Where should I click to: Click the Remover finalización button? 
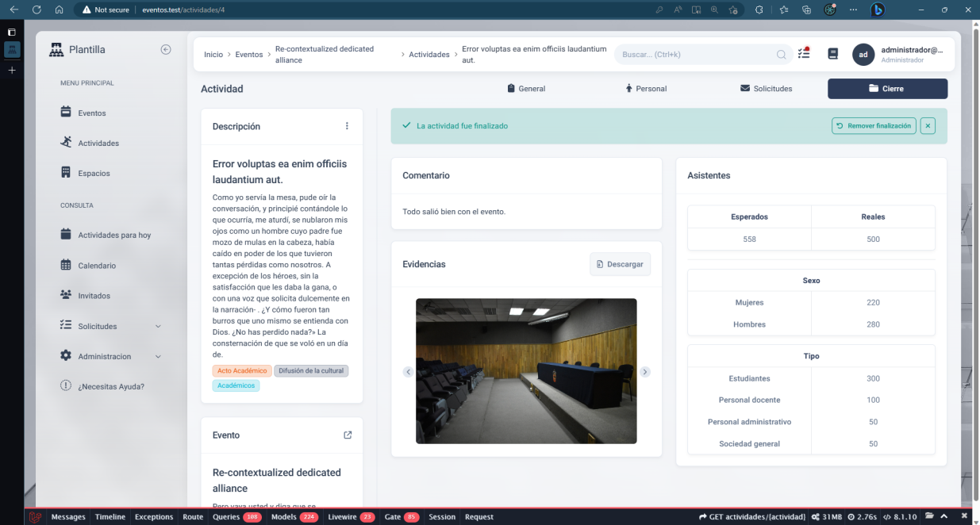[874, 126]
